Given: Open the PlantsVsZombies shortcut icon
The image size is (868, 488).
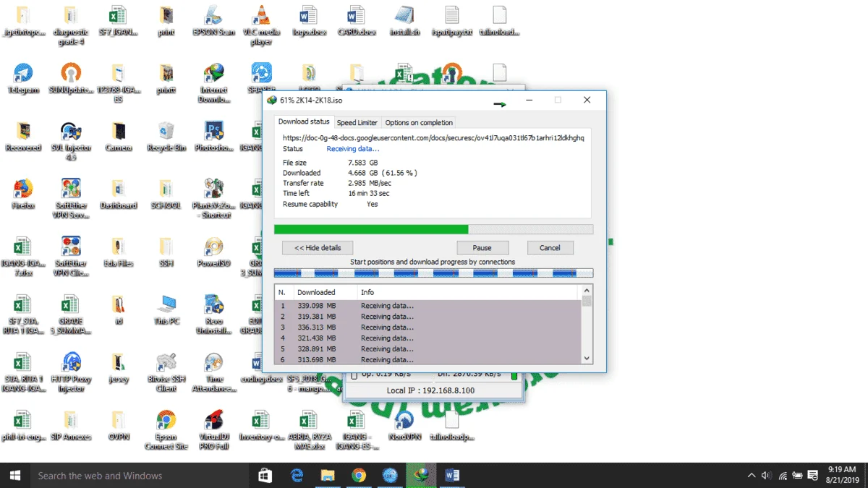Looking at the screenshot, I should click(213, 199).
